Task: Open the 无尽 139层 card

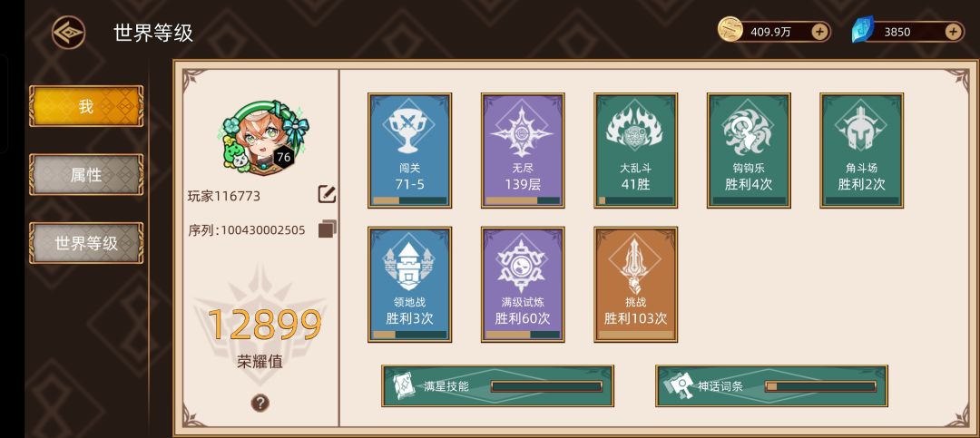Action: click(x=523, y=151)
